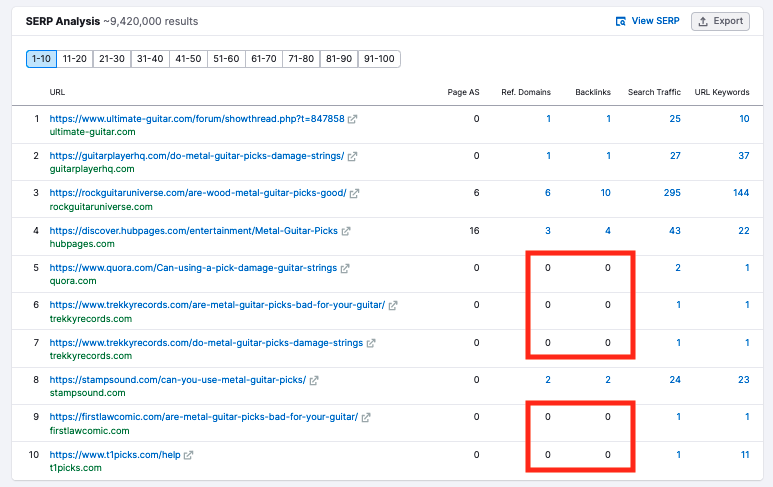Image resolution: width=773 pixels, height=487 pixels.
Task: Click external link icon beside quora.com URL
Action: pos(345,269)
